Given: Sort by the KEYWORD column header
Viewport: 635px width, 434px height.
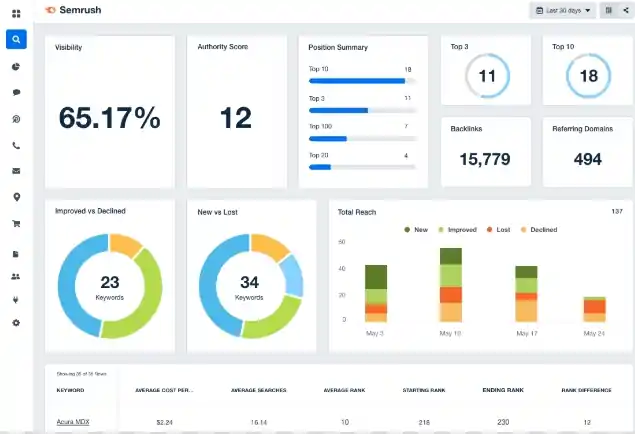Looking at the screenshot, I should click(70, 390).
